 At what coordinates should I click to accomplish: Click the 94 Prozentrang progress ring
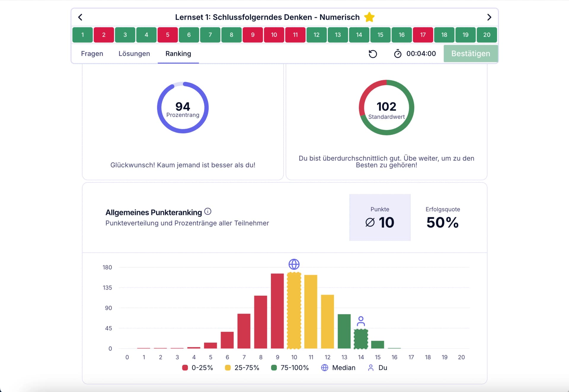tap(183, 108)
